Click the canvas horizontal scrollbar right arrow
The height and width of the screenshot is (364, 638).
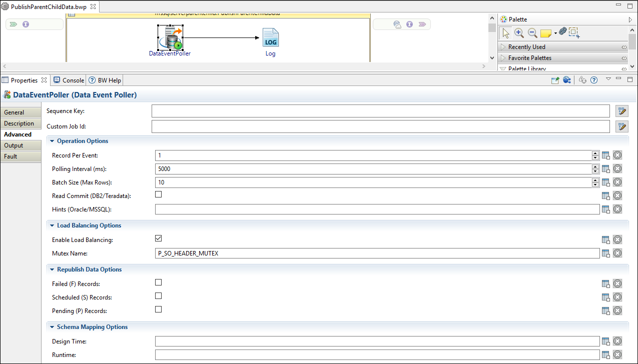pos(483,66)
